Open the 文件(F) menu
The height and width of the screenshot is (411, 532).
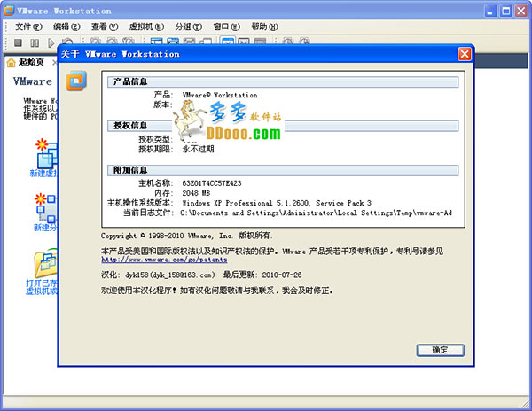tap(29, 27)
